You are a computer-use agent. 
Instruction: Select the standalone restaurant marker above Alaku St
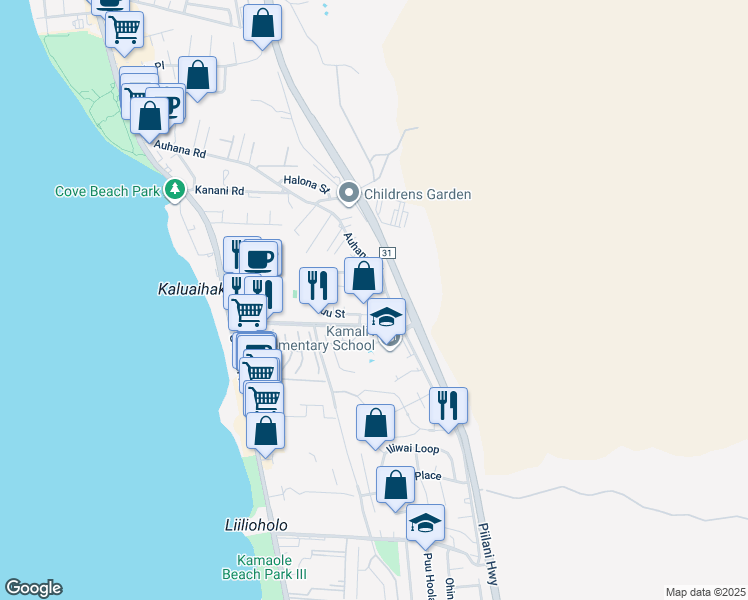(319, 286)
